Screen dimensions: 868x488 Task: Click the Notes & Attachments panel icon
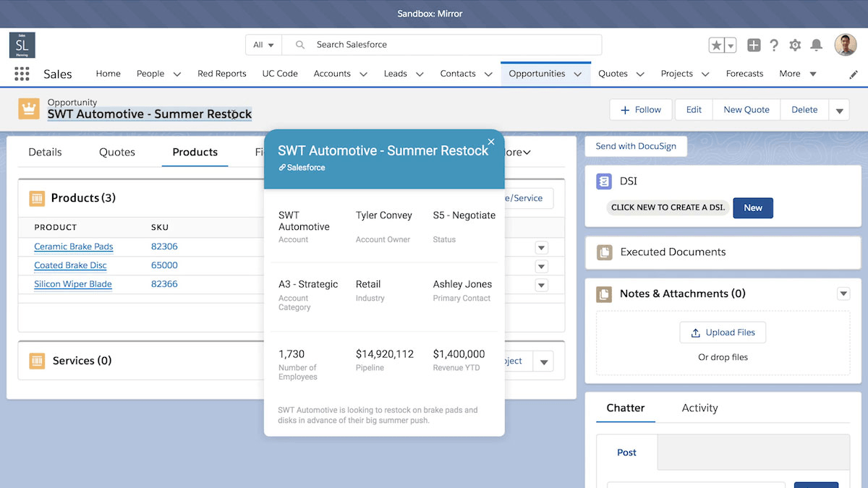[605, 293]
